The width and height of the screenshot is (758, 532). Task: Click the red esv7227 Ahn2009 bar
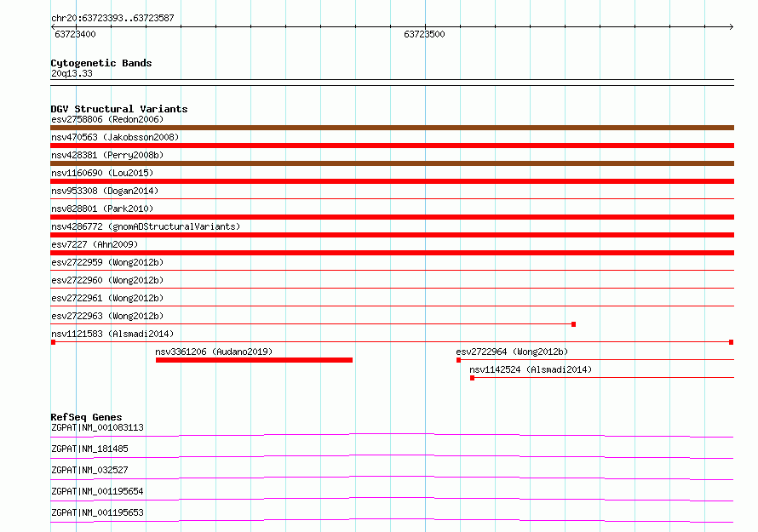pyautogui.click(x=392, y=253)
